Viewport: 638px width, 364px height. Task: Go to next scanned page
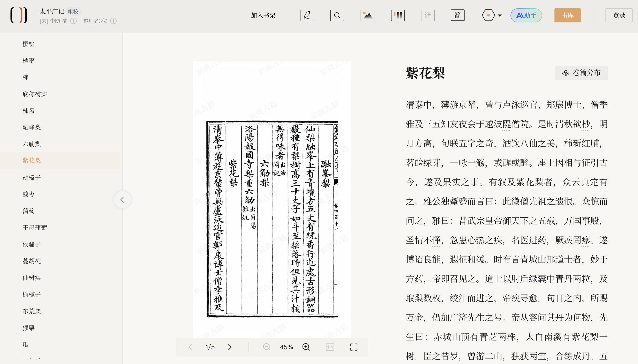[230, 347]
